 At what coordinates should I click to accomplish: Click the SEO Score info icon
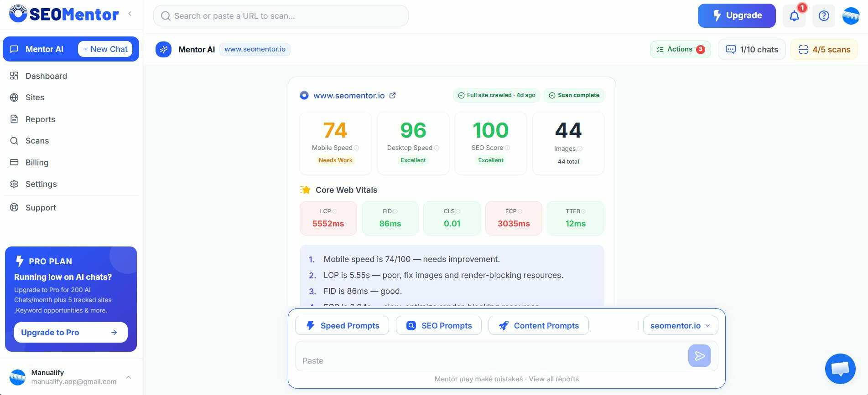(x=508, y=148)
